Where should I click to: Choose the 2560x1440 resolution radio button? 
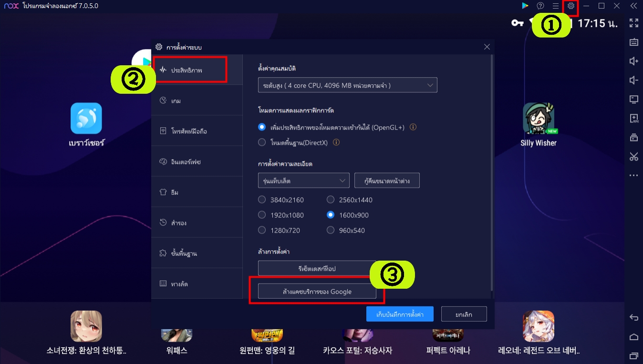[x=330, y=200]
